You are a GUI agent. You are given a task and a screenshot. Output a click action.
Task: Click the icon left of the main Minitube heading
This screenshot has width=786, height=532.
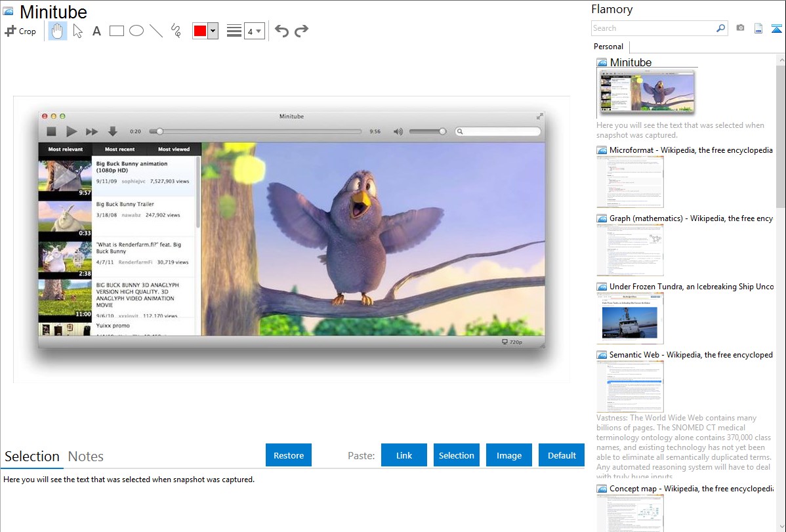pos(8,11)
